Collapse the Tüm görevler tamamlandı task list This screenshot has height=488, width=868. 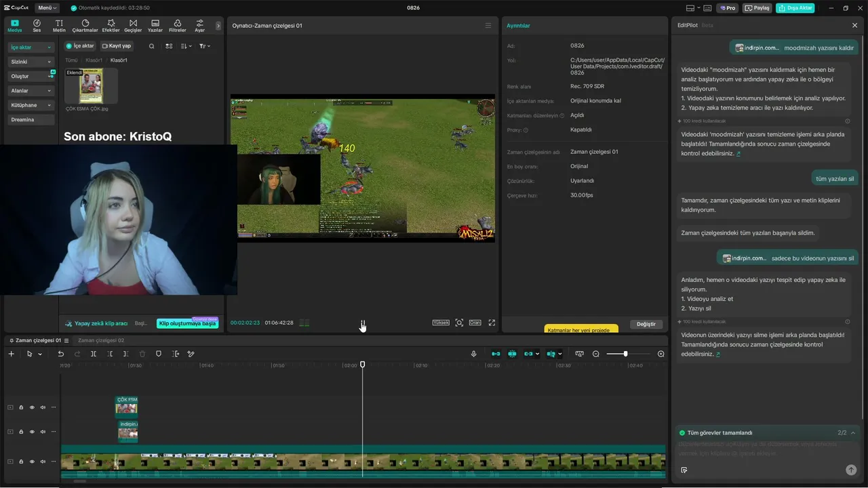[x=853, y=432]
